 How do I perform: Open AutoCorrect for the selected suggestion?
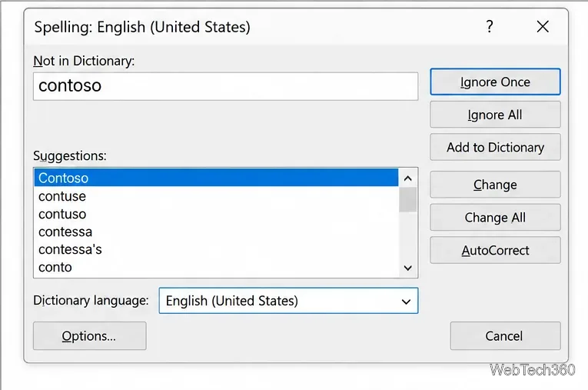[495, 250]
